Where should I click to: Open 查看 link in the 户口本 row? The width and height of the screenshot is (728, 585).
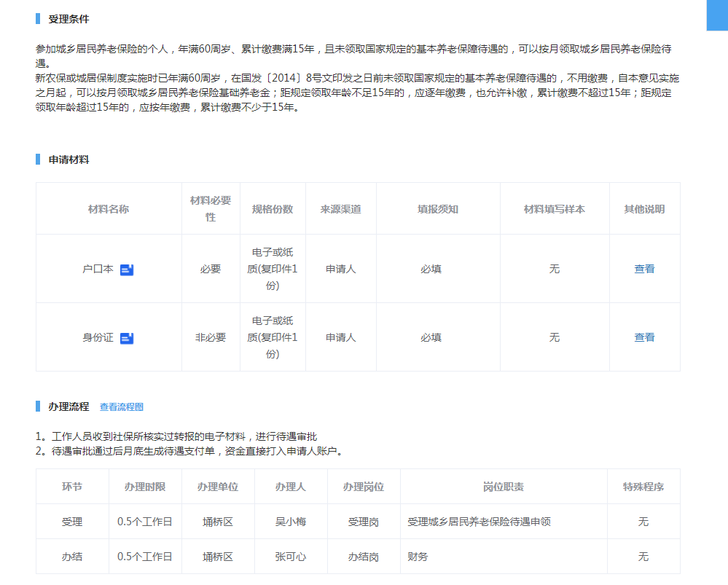644,269
